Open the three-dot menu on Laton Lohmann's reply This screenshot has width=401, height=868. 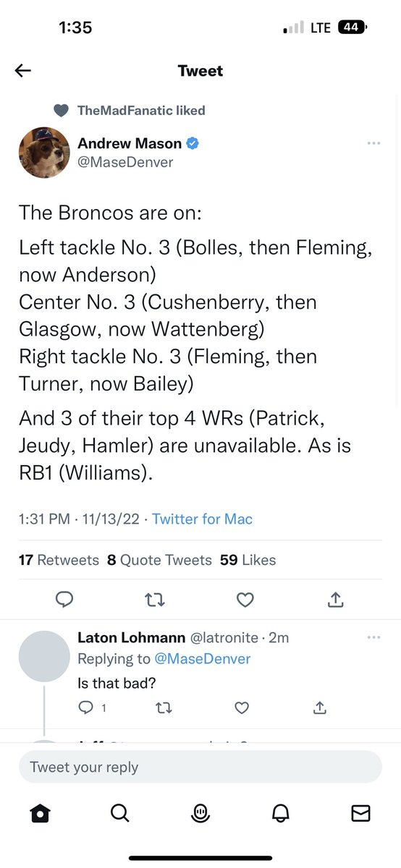(373, 637)
